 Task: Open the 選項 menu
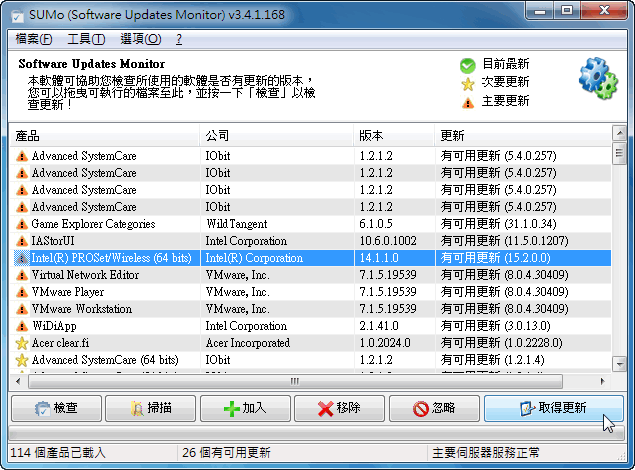click(x=139, y=39)
